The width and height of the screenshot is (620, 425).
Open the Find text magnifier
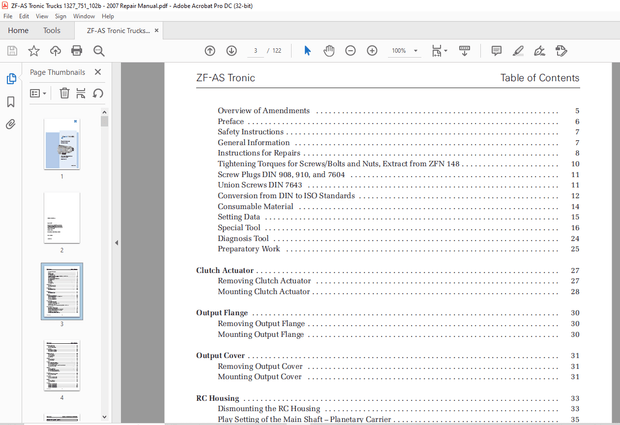[98, 51]
